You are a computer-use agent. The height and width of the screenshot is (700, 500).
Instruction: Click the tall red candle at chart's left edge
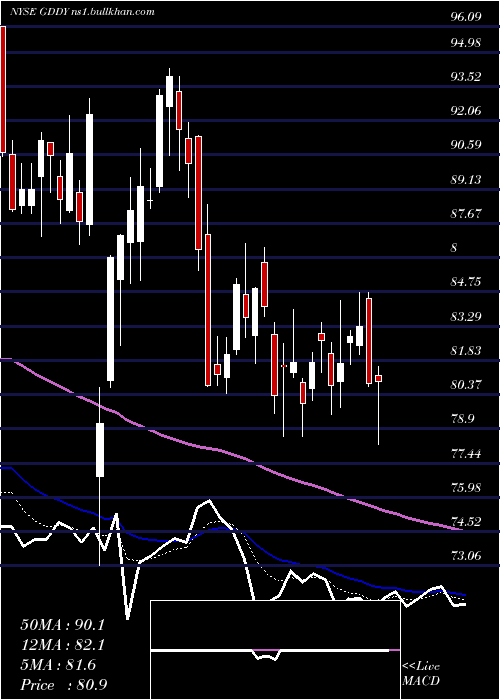(x=3, y=90)
